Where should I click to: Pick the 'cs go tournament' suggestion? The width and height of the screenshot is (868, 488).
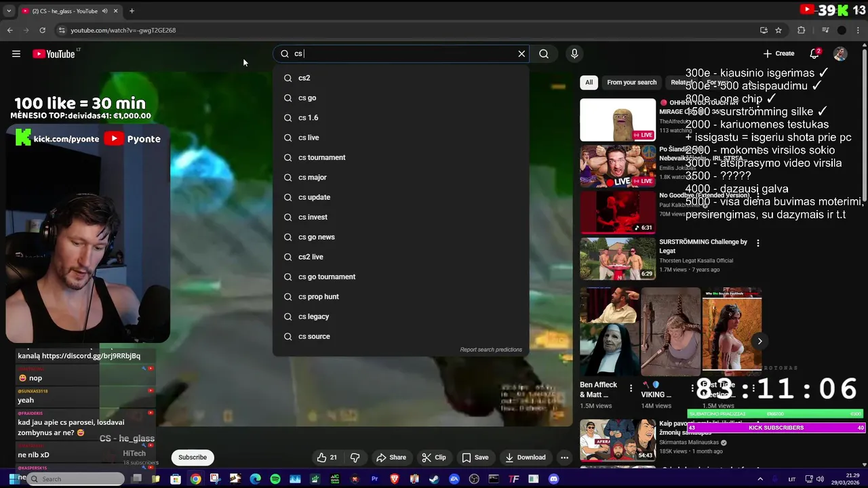[x=401, y=277]
